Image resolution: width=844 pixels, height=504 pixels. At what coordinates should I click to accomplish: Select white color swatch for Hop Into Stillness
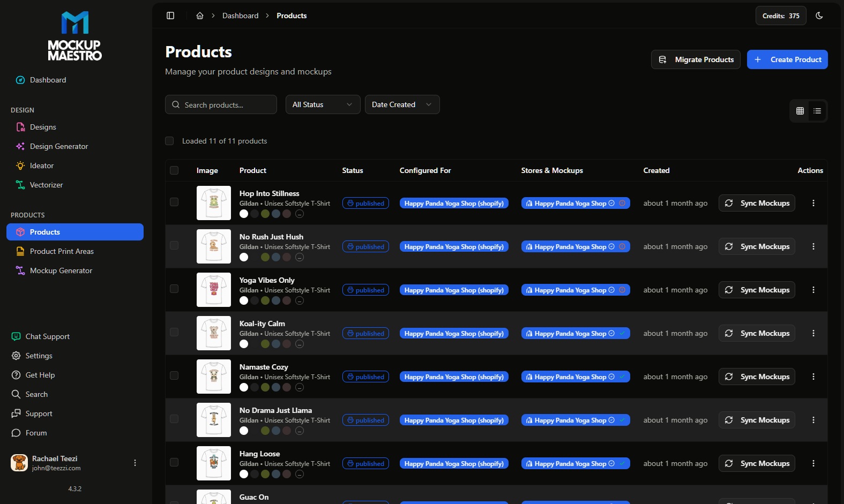point(244,214)
